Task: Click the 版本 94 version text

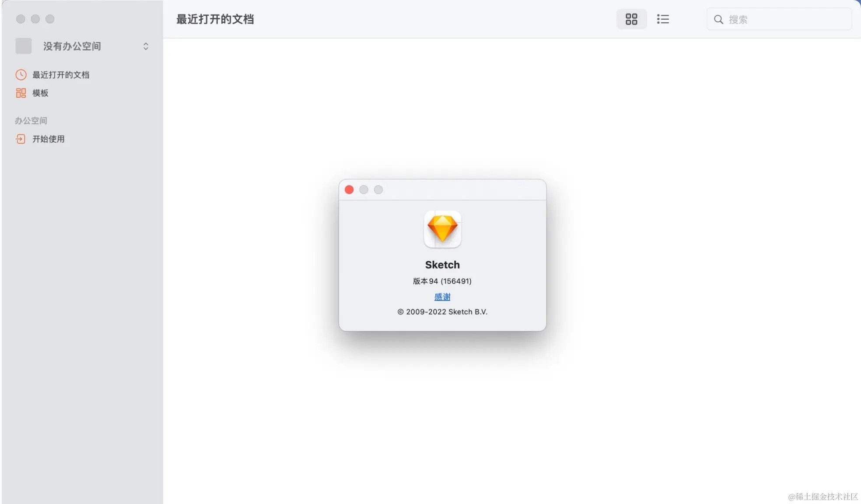Action: 442,281
